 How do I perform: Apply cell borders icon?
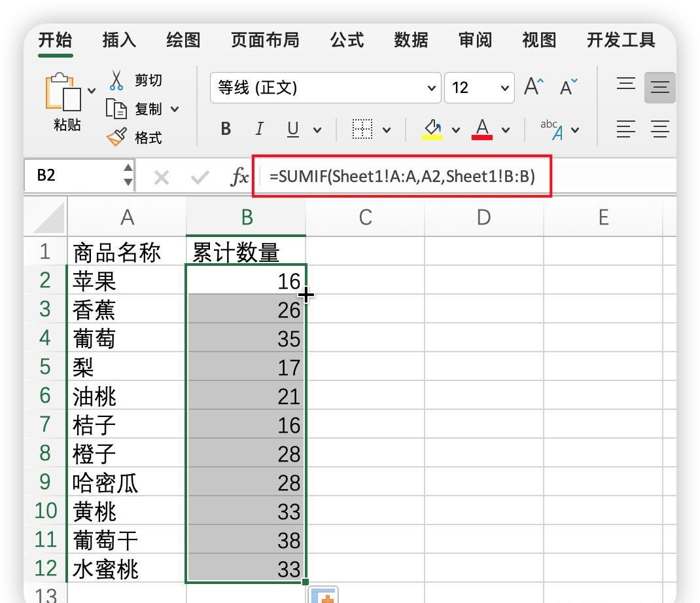[362, 129]
